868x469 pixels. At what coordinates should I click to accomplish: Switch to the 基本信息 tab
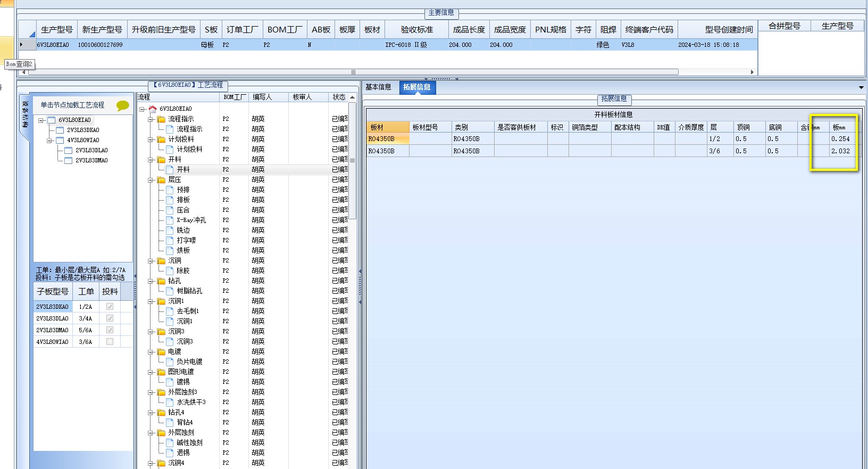(378, 87)
